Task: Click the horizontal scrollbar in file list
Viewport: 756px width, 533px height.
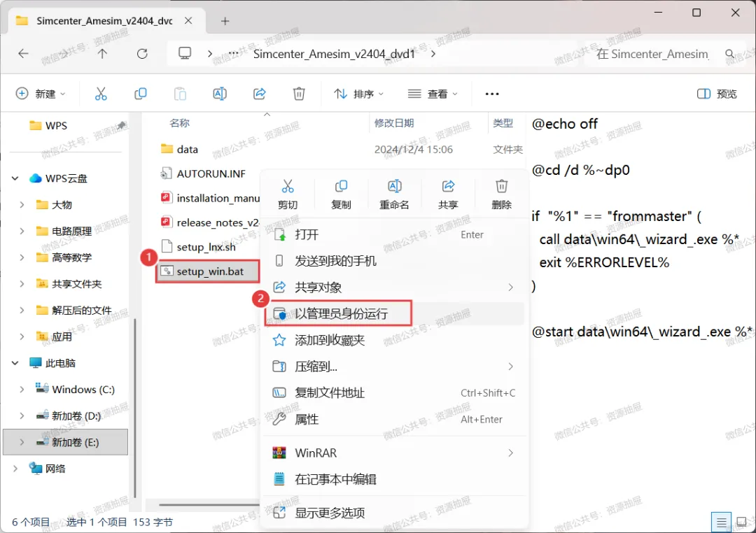Action: (x=209, y=504)
